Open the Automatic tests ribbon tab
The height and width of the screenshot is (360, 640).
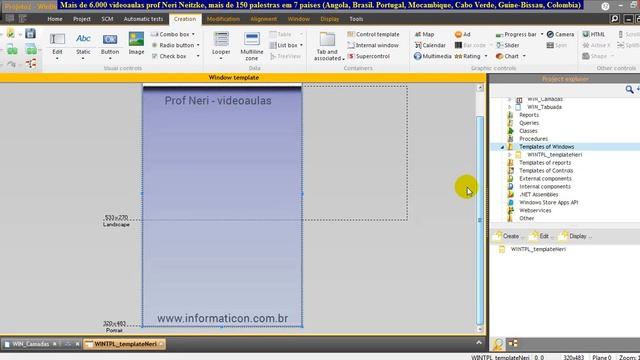point(143,19)
